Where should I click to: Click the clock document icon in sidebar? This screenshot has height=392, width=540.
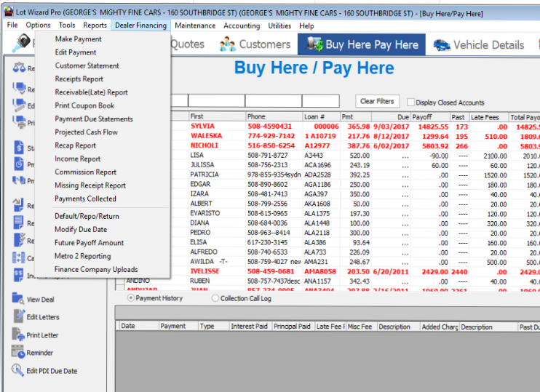tap(19, 164)
